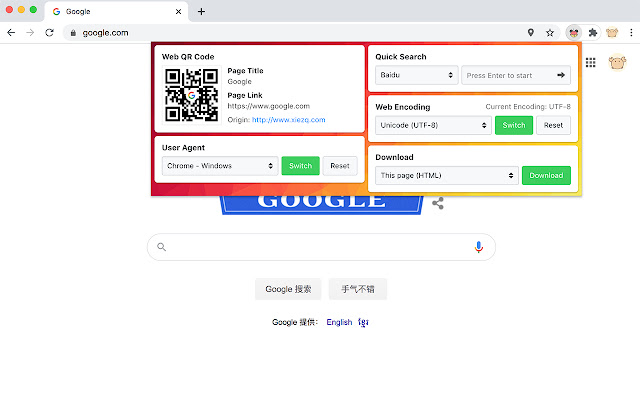Open a new tab with the plus button
640x400 pixels.
click(x=201, y=11)
